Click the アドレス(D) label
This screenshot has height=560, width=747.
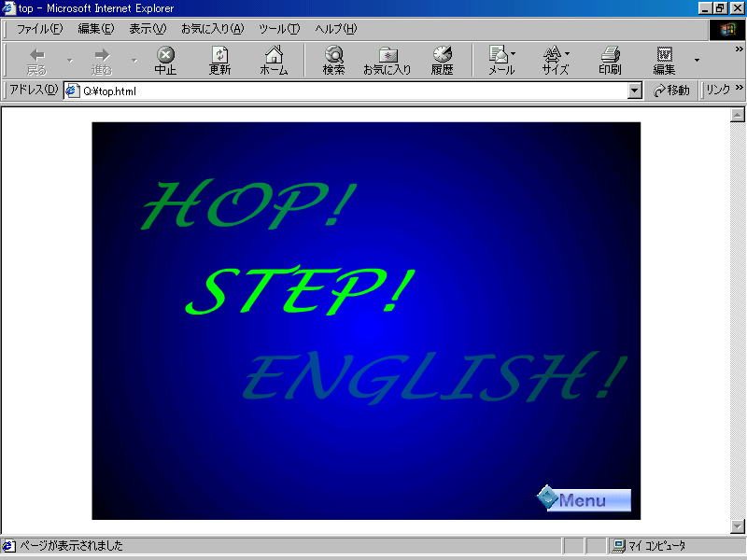click(x=34, y=90)
